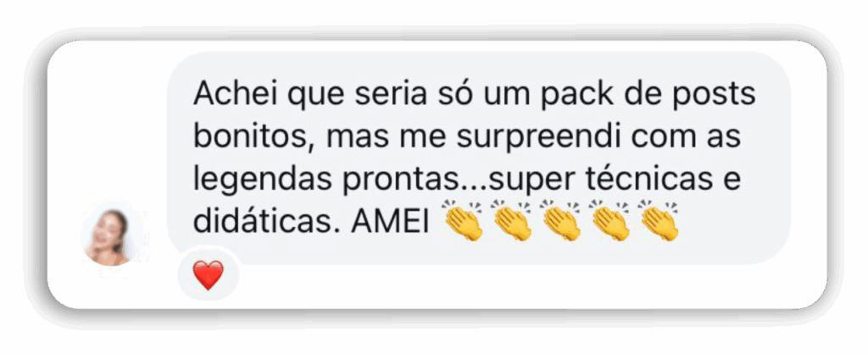Click the last clapping hands emoji
Image resolution: width=868 pixels, height=354 pixels.
coord(659,221)
